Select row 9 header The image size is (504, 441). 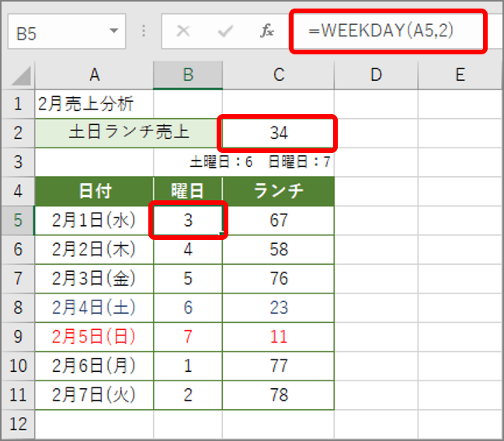(18, 337)
